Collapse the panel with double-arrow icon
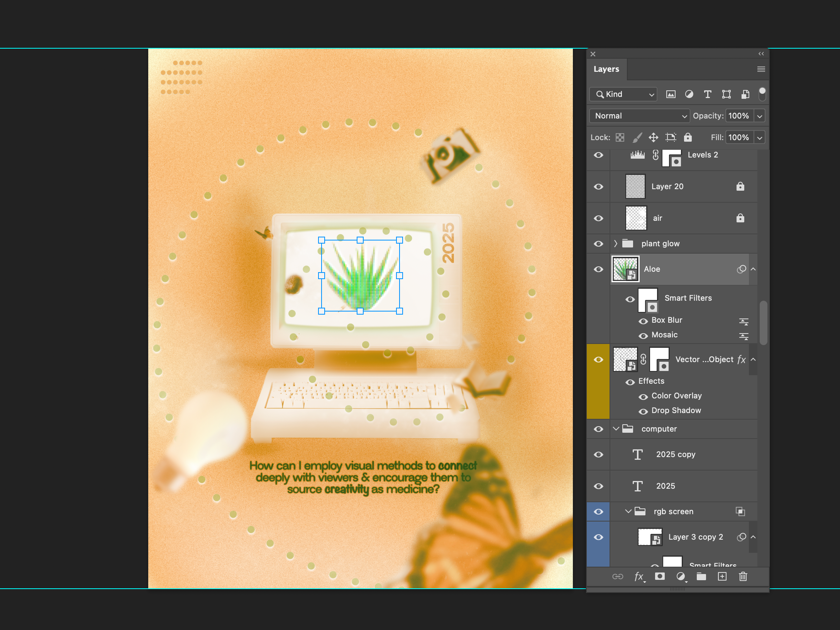The height and width of the screenshot is (630, 840). (x=761, y=54)
